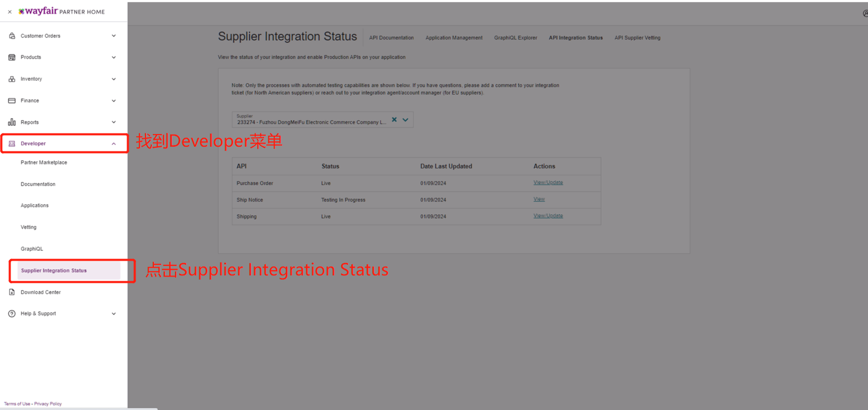Click the Download Center icon
This screenshot has height=410, width=868.
[x=12, y=292]
